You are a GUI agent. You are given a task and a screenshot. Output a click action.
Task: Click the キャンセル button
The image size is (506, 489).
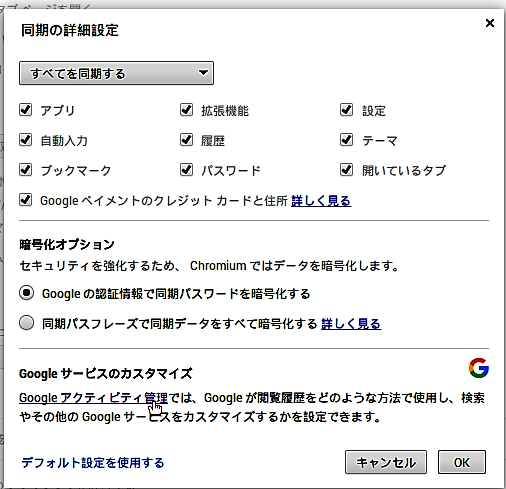coord(386,462)
